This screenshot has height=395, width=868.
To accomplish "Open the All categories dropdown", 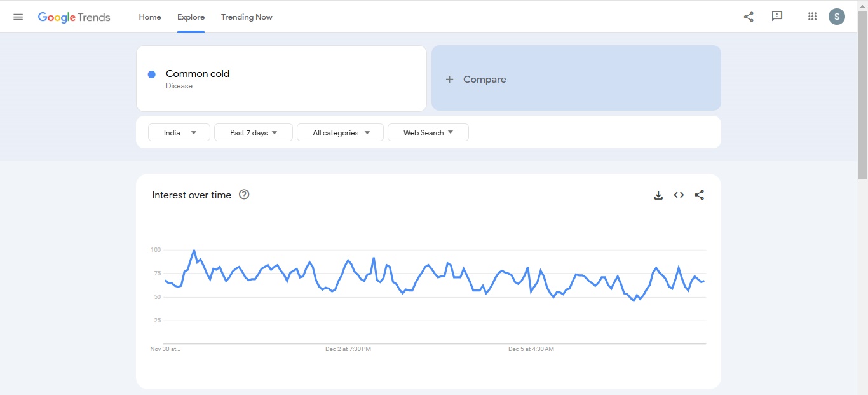I will pyautogui.click(x=340, y=132).
